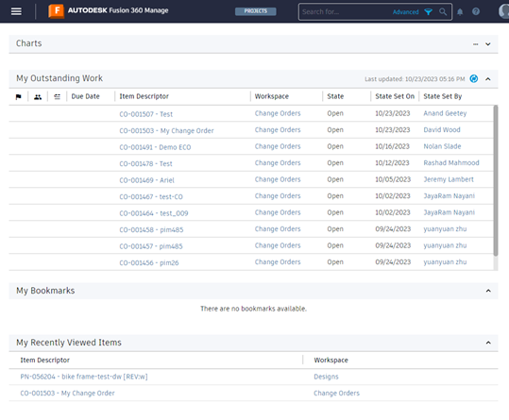Sort by the escalation list column icon

[x=57, y=96]
